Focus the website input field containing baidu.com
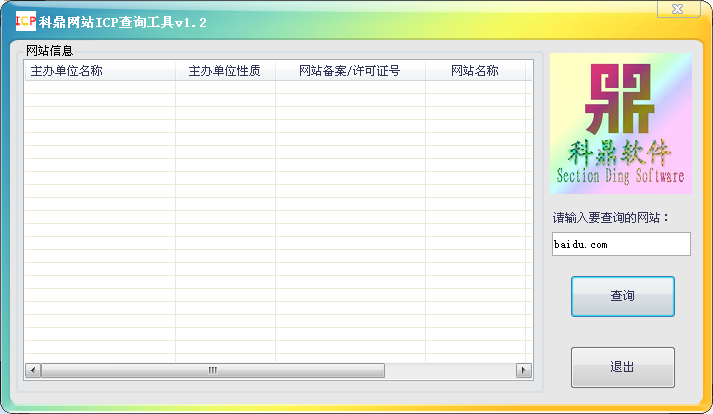 click(x=621, y=244)
